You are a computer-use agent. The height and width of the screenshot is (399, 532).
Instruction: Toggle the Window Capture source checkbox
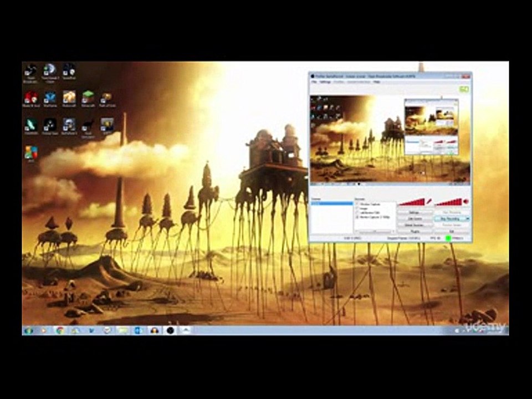[x=357, y=204]
